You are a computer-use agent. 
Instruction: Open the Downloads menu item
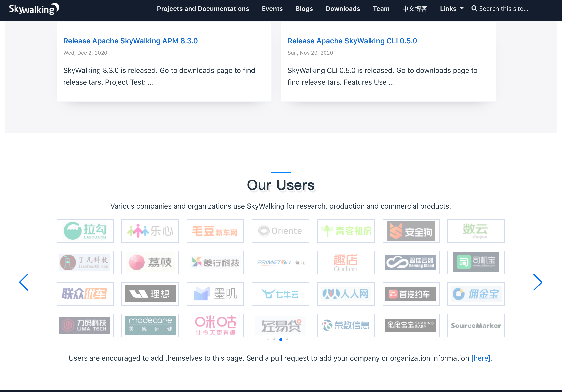[343, 9]
